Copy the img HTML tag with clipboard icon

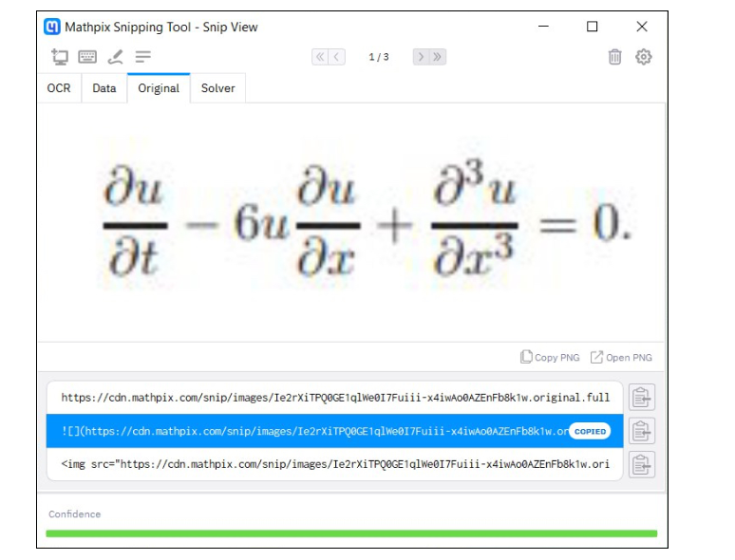[642, 464]
